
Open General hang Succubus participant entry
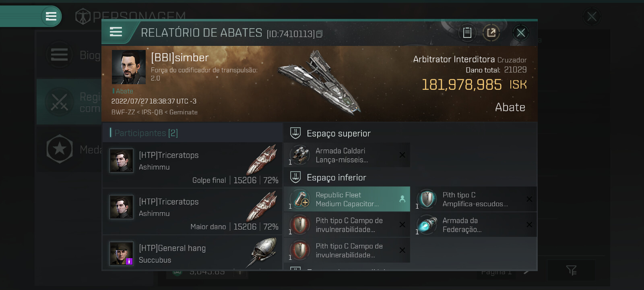click(192, 253)
